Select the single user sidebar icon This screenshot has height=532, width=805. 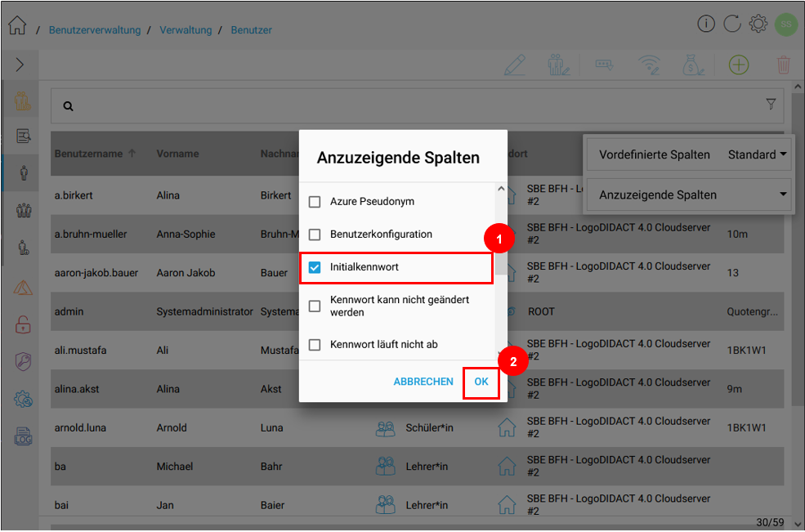point(24,173)
